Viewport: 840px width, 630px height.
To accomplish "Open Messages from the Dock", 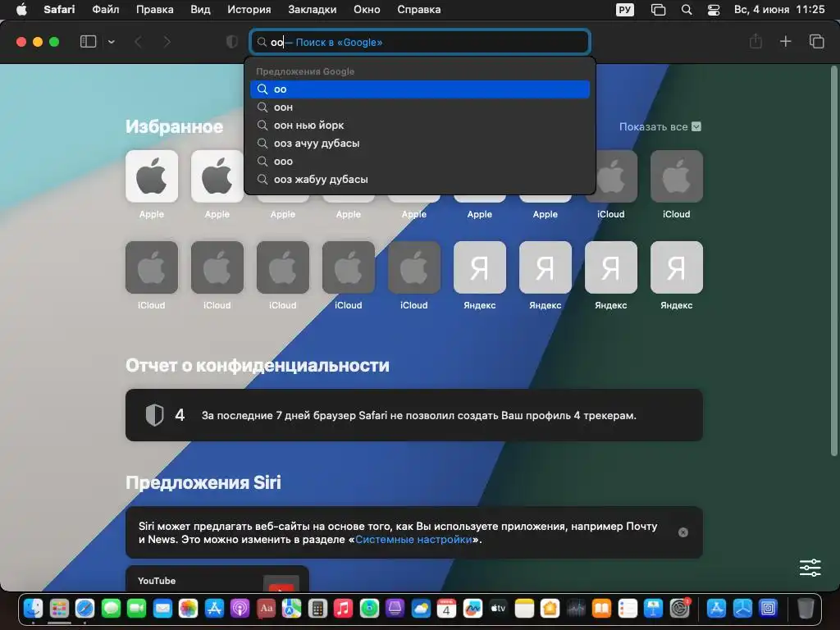I will 111,608.
